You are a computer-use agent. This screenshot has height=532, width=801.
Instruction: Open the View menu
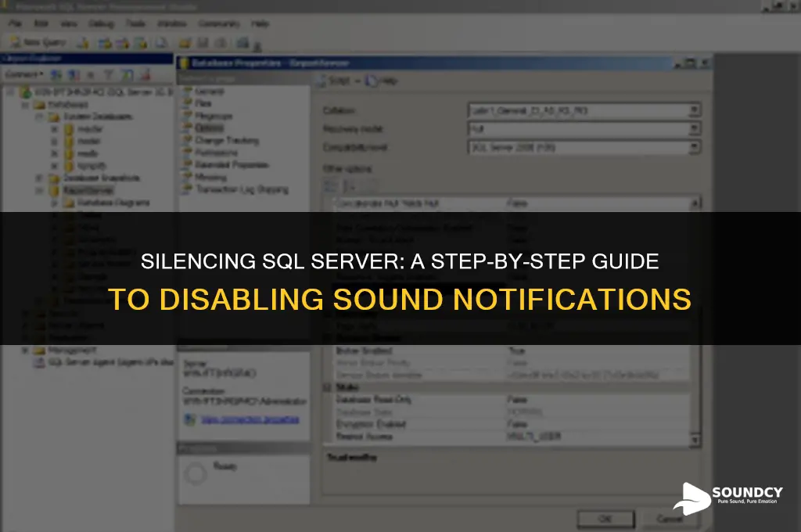point(69,23)
